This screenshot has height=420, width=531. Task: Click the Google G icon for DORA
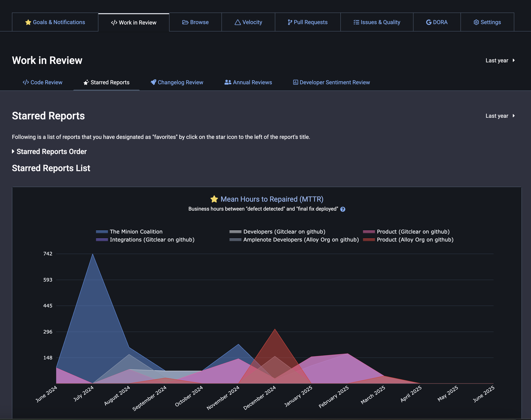coord(428,22)
